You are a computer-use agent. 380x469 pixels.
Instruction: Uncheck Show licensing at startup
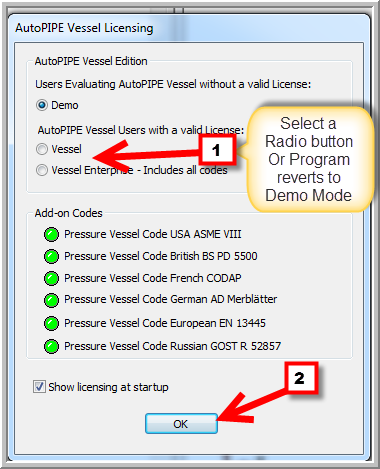(x=39, y=387)
